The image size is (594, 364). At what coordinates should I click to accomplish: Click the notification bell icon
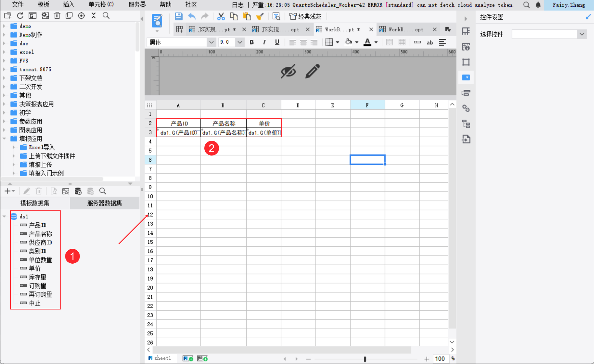(x=538, y=5)
